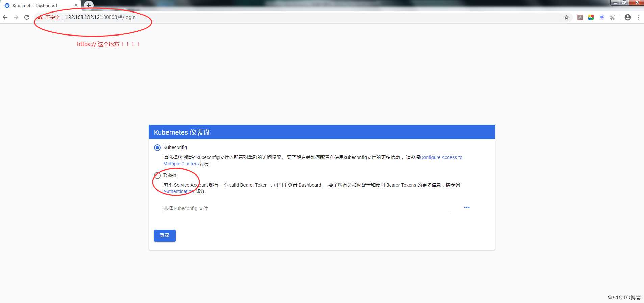The width and height of the screenshot is (644, 303).
Task: Minimize the browser window
Action: [615, 3]
